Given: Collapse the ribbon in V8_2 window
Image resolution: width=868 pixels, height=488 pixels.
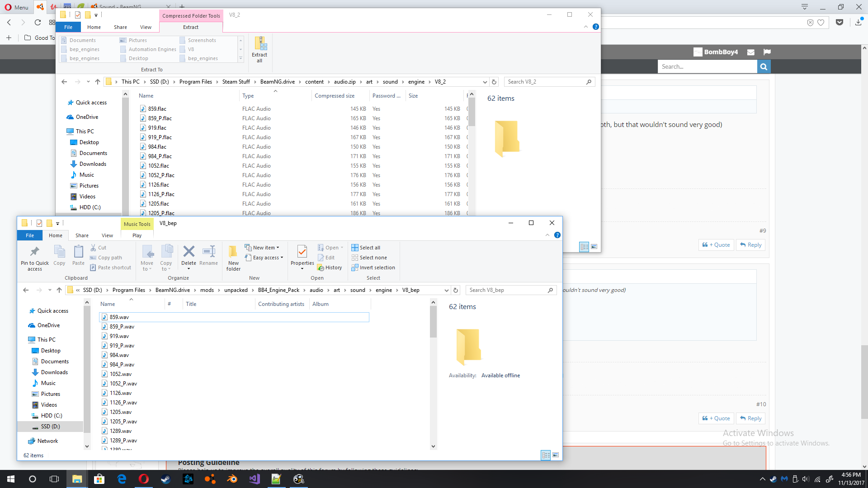Looking at the screenshot, I should coord(586,27).
